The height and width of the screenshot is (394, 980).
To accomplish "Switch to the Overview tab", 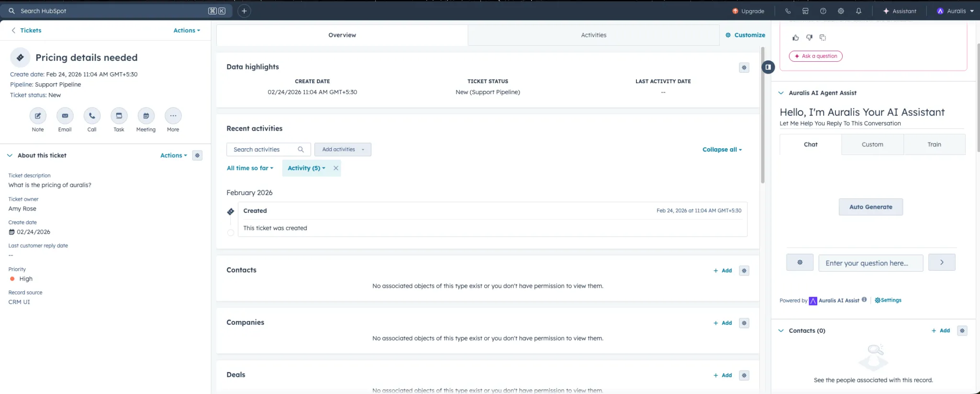I will tap(342, 35).
